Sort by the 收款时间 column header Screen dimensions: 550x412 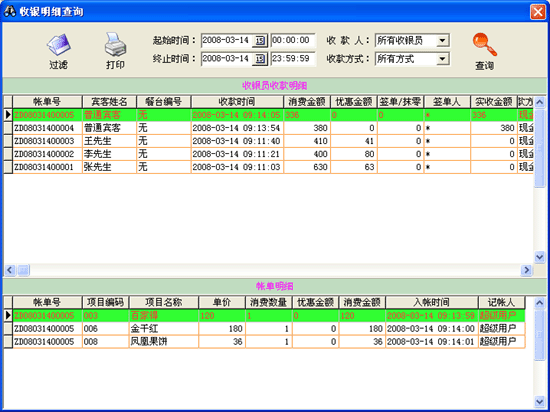pos(237,102)
